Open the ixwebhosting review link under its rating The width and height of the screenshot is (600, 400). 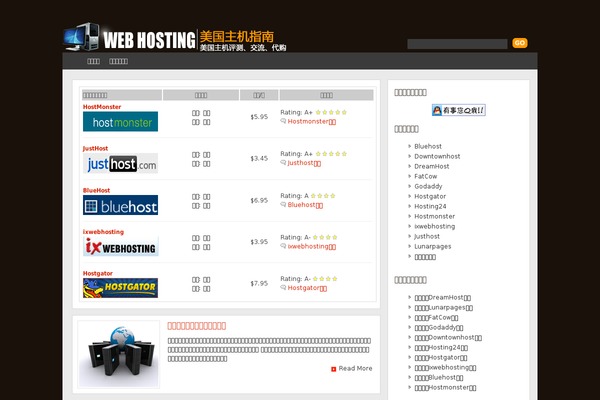312,247
